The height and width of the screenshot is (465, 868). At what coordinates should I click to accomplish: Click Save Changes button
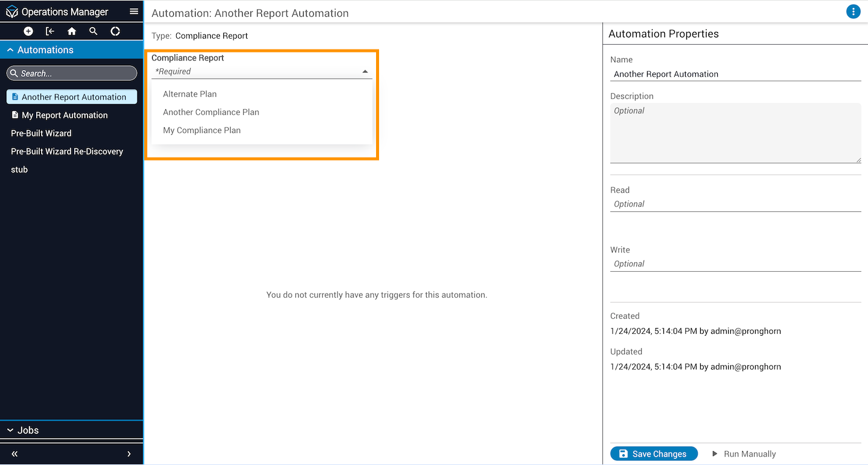[x=654, y=454]
